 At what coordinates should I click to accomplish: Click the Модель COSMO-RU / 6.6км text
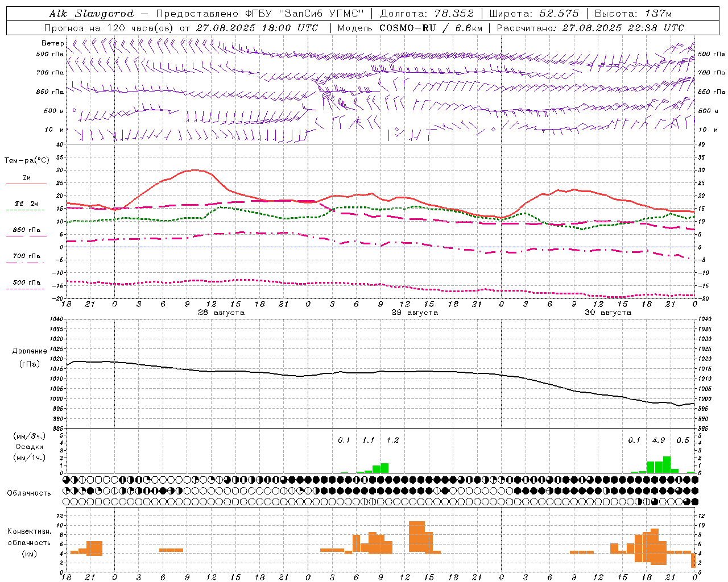[x=410, y=28]
